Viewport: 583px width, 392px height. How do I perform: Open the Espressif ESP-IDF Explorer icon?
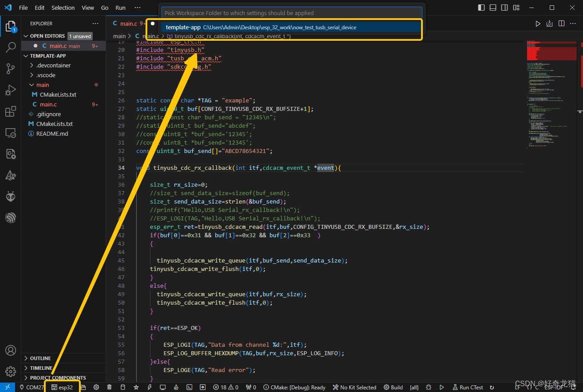tap(11, 218)
